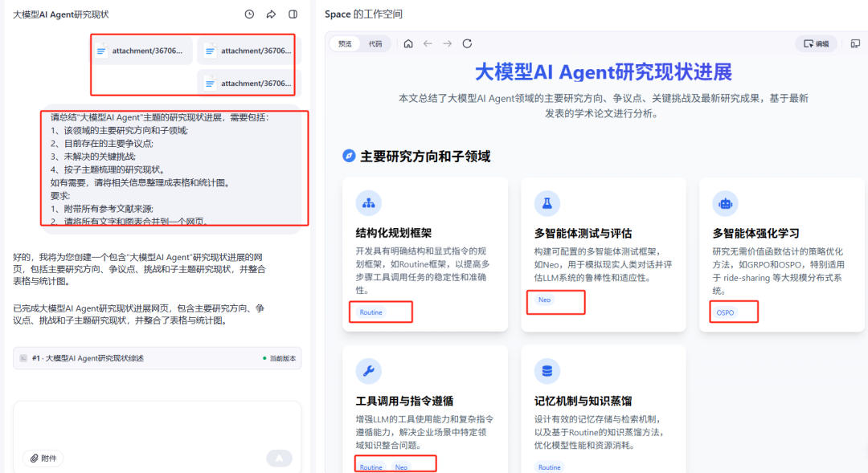
Task: Click the share arrow icon
Action: 271,14
